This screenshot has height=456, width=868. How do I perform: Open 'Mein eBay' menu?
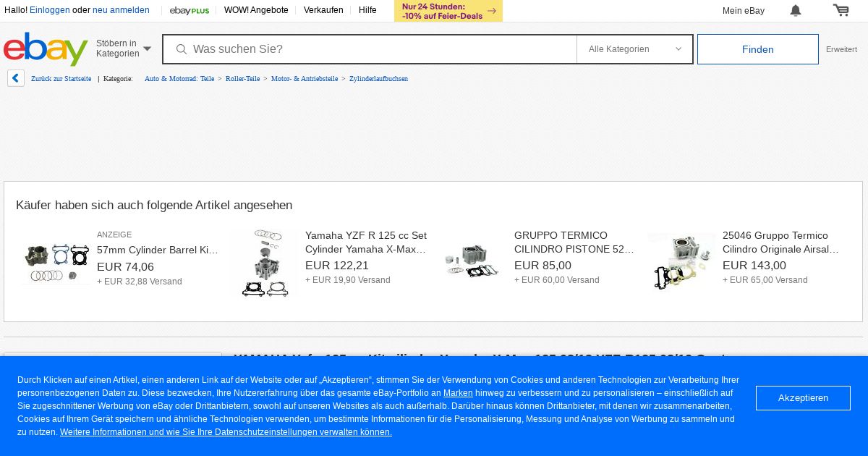[744, 10]
